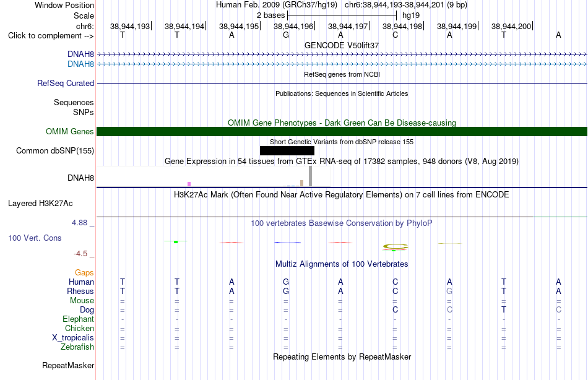Click the 38,944,193 position label
Screen dimensions: 588x380
point(130,26)
